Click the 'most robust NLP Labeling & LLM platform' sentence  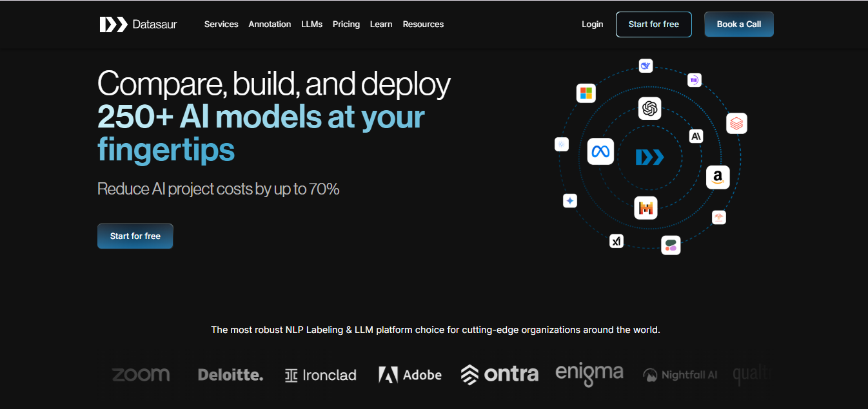[435, 330]
